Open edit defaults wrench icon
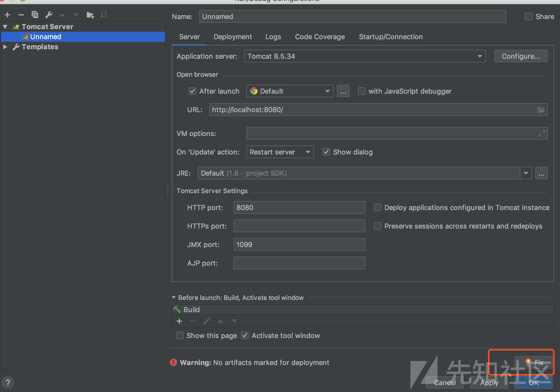Viewport: 560px width, 392px height. (49, 15)
